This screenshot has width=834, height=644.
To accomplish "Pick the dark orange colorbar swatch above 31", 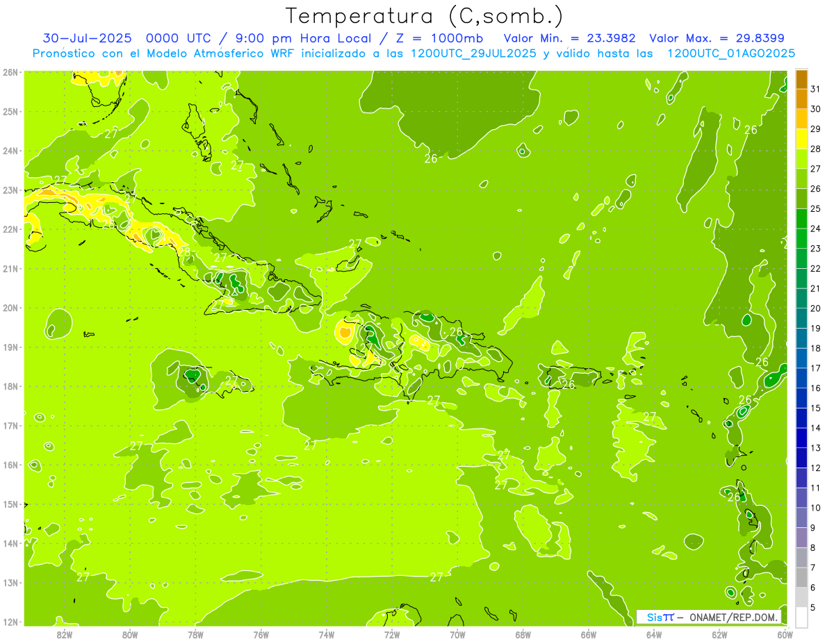I will pos(801,79).
